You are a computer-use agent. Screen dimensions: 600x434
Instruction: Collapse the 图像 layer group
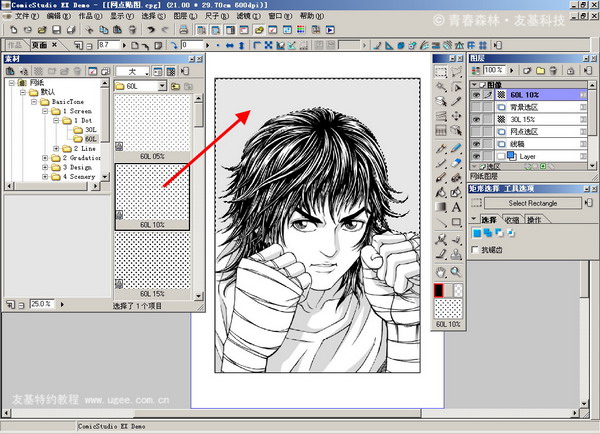(x=474, y=84)
